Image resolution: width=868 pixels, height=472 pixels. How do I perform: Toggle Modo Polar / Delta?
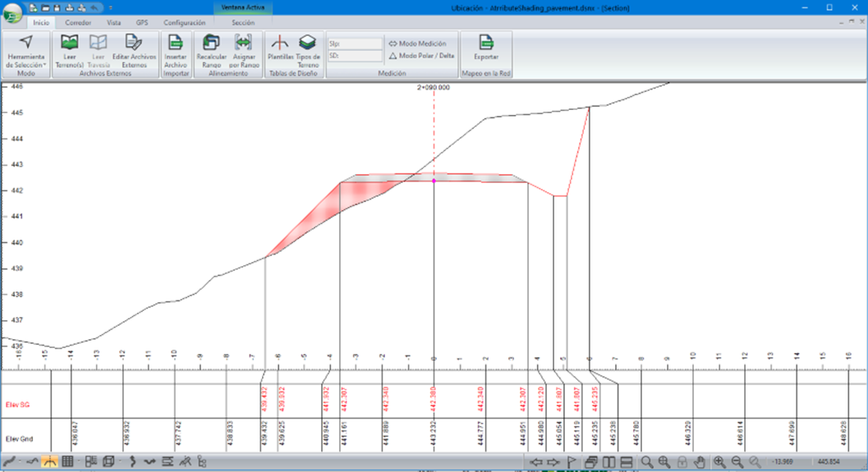[x=420, y=56]
